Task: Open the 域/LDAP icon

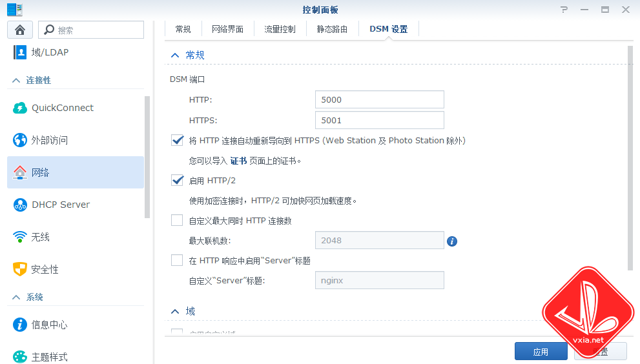Action: [19, 52]
